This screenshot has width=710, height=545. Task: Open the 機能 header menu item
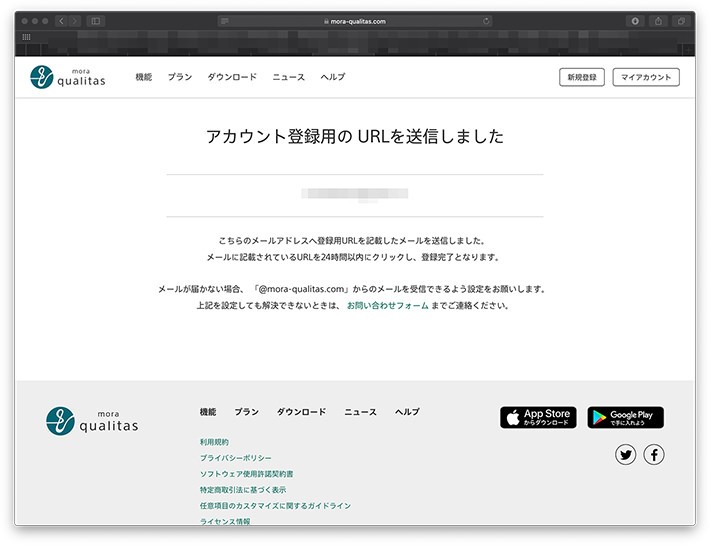144,77
